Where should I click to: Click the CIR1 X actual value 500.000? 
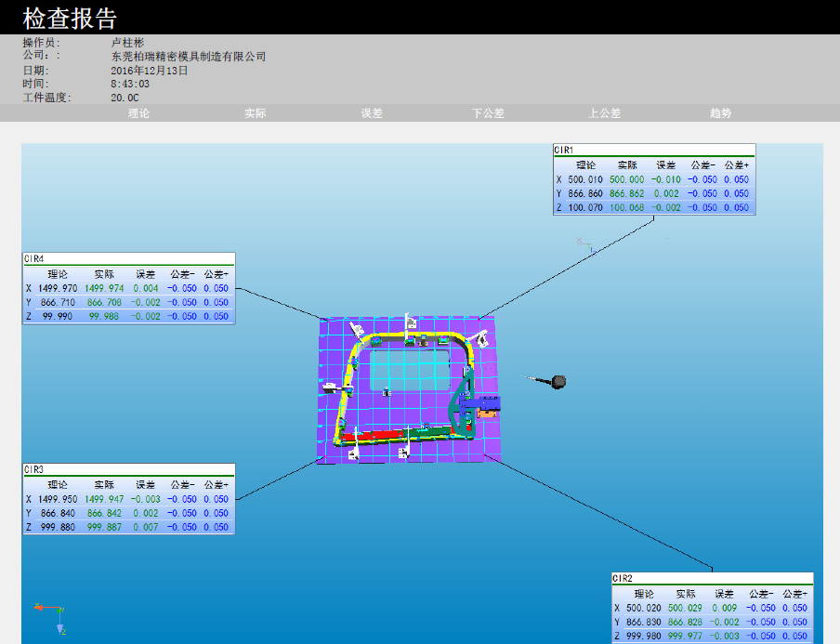626,180
